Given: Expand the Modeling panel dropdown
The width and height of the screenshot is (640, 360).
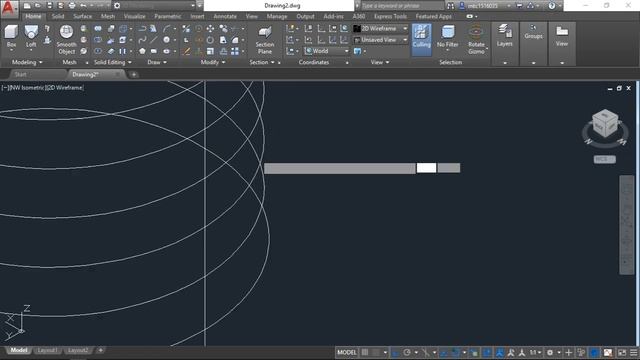Looking at the screenshot, I should [27, 62].
